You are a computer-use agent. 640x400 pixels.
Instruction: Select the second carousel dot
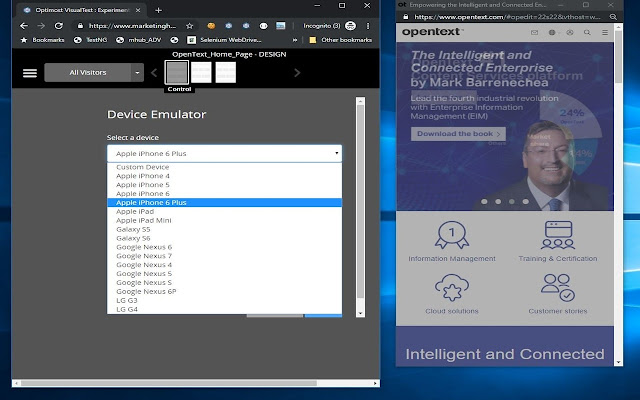pos(498,202)
